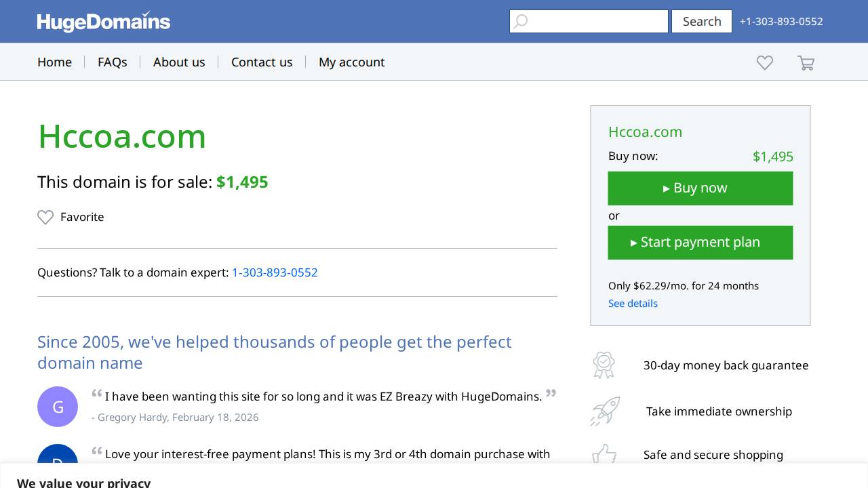
Task: Open the Contact us page
Action: pyautogui.click(x=262, y=62)
